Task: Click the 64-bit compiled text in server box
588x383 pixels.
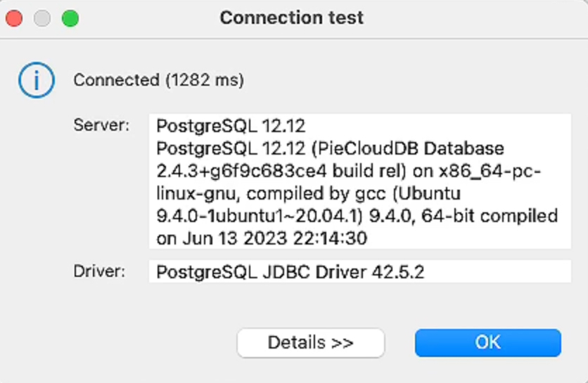Action: pyautogui.click(x=490, y=216)
